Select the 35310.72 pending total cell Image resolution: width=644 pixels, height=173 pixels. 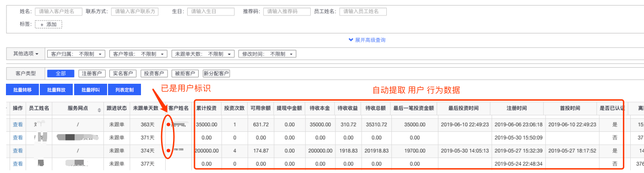tap(376, 124)
